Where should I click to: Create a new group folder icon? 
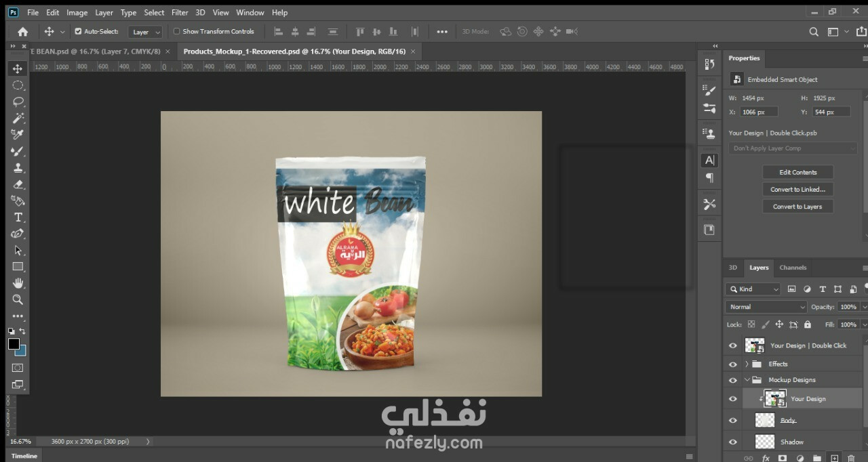[817, 458]
